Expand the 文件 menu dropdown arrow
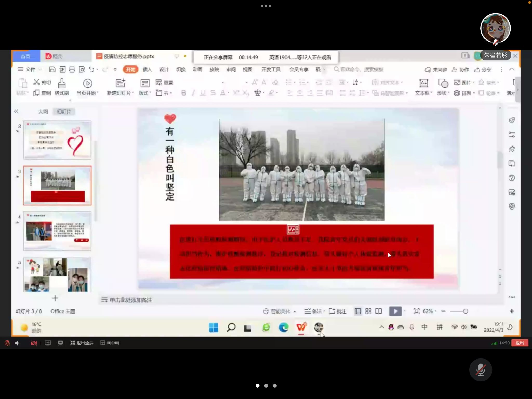This screenshot has height=399, width=532. click(x=40, y=69)
